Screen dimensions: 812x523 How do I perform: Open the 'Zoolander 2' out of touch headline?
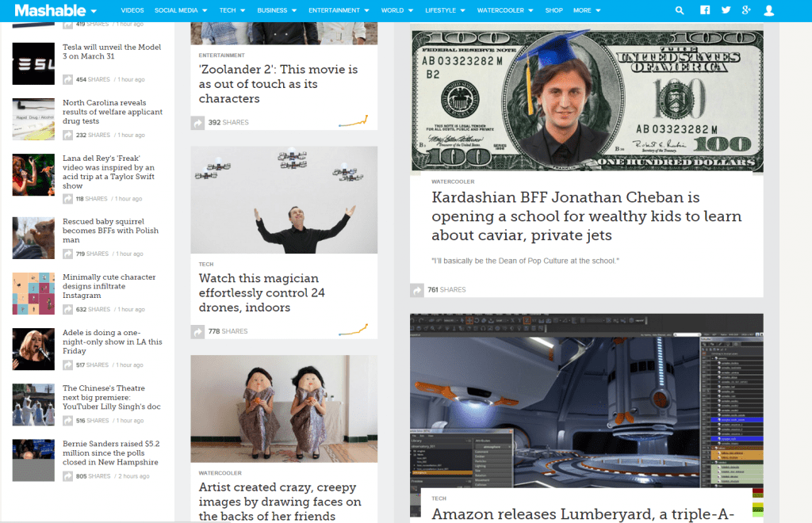click(x=278, y=84)
